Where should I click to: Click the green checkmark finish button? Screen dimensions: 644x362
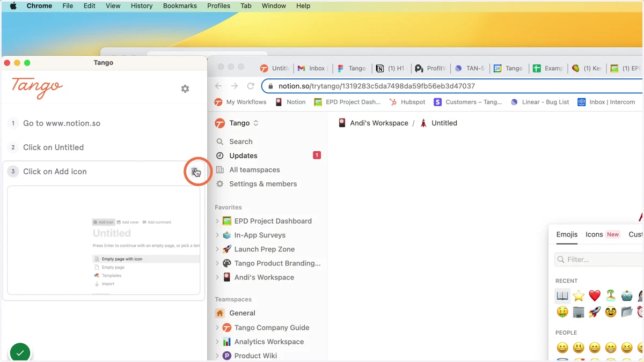point(20,352)
